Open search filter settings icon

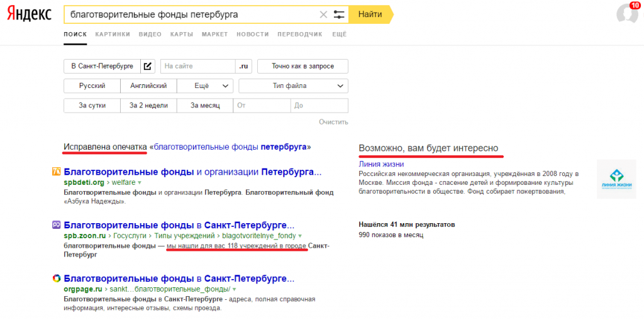340,14
